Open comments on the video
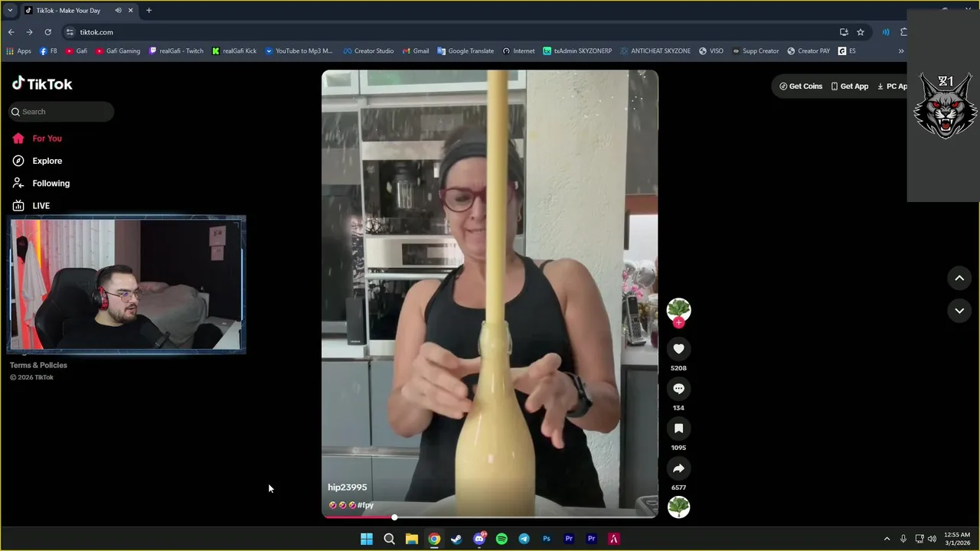Image resolution: width=980 pixels, height=551 pixels. pyautogui.click(x=678, y=389)
